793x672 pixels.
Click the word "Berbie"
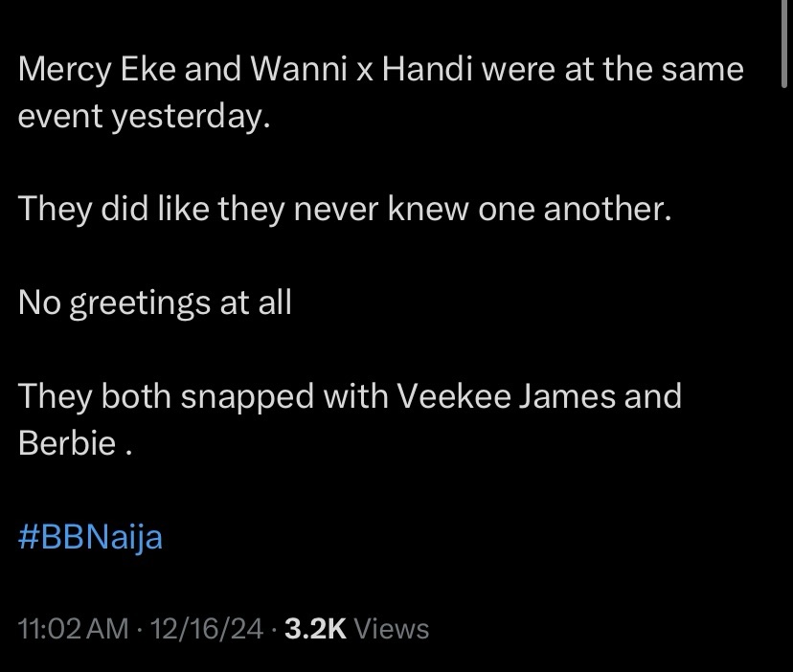[67, 443]
